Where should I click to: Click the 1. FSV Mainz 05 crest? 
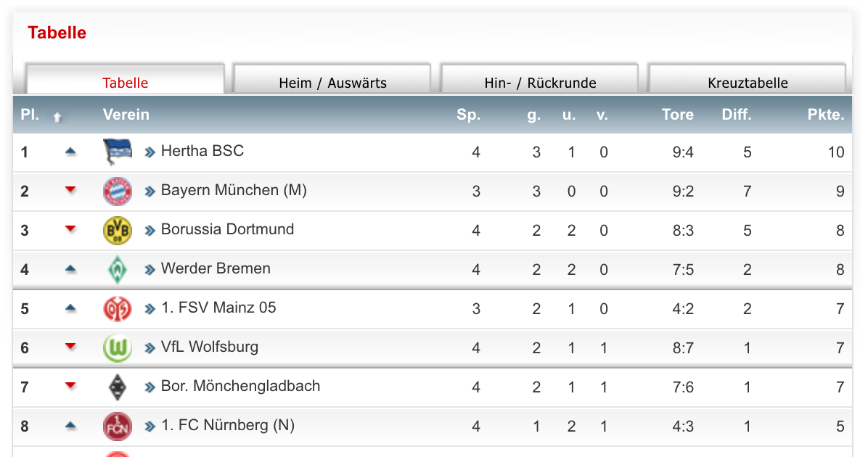(x=117, y=308)
